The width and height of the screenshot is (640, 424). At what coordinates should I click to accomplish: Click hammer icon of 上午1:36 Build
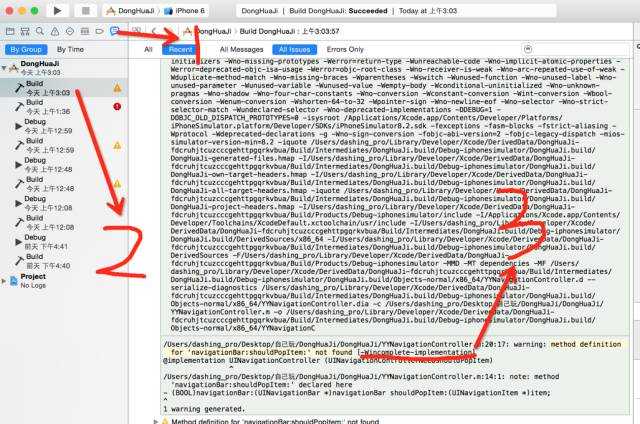(19, 107)
